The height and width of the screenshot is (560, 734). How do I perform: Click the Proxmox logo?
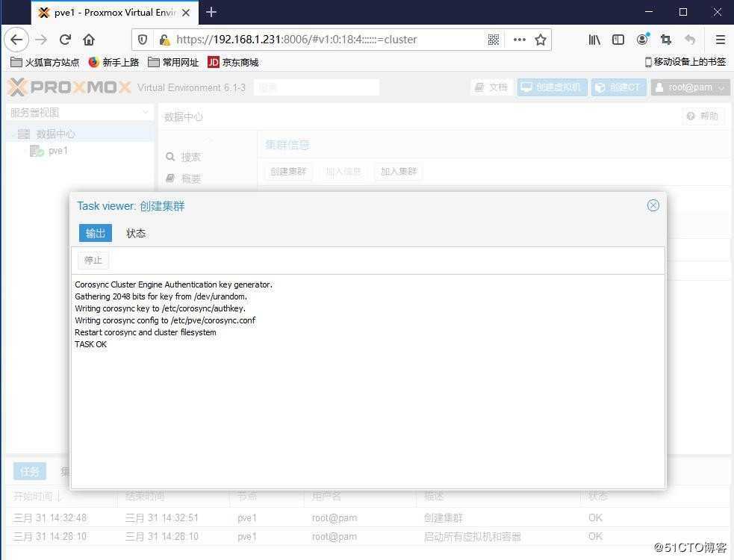pos(69,87)
